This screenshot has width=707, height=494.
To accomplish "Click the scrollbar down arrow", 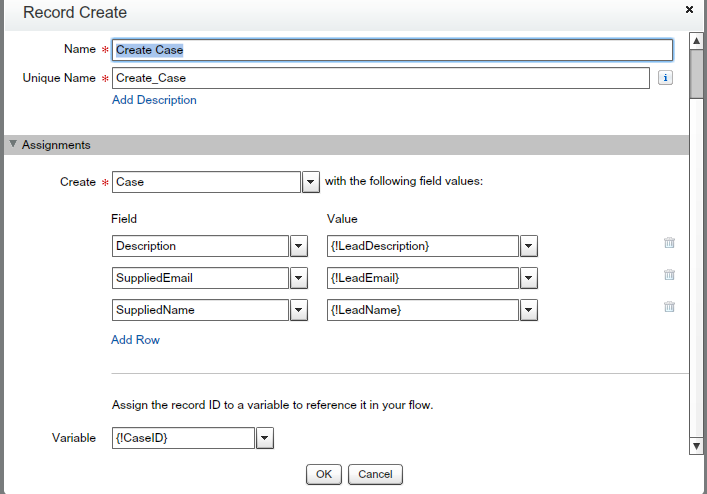I will click(697, 446).
